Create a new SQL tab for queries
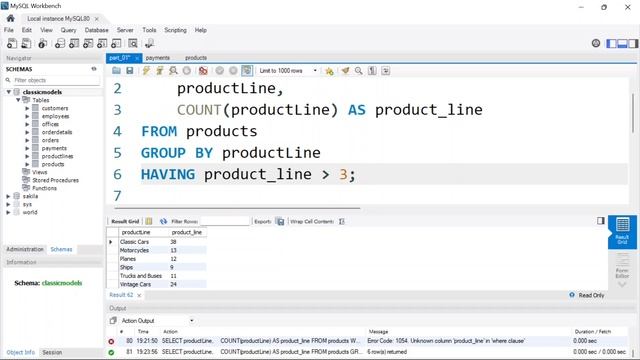 (x=12, y=43)
